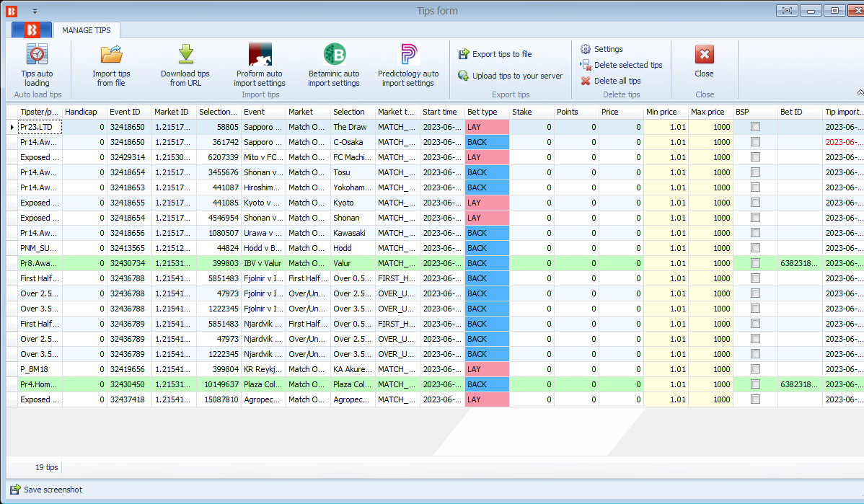Toggle BSP checkbox in the Kawasaki row
The height and width of the screenshot is (504, 864).
[x=755, y=233]
